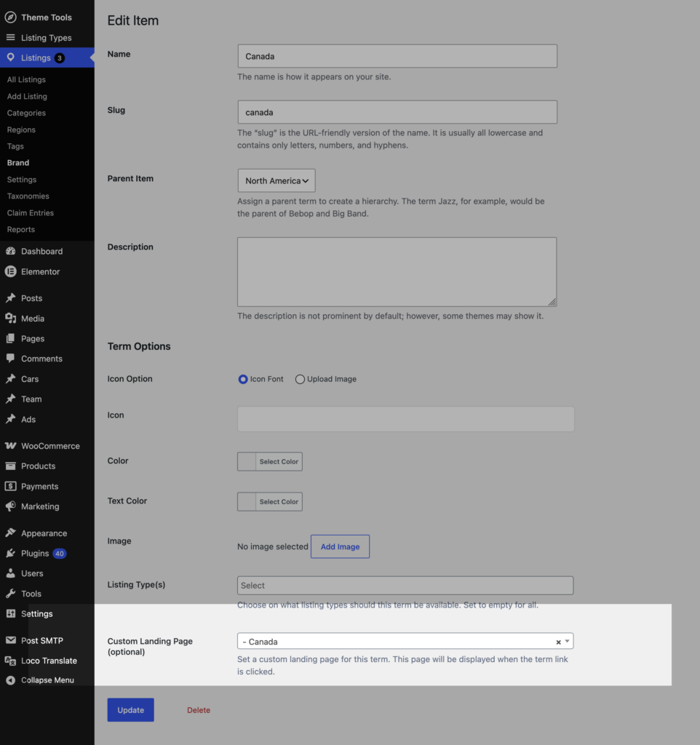Expand the Custom Landing Page dropdown arrow
The height and width of the screenshot is (745, 700).
coord(567,642)
